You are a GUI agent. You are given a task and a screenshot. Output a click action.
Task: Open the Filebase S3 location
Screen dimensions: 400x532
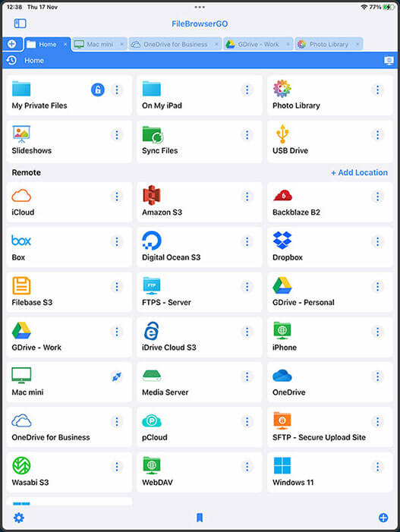(69, 292)
